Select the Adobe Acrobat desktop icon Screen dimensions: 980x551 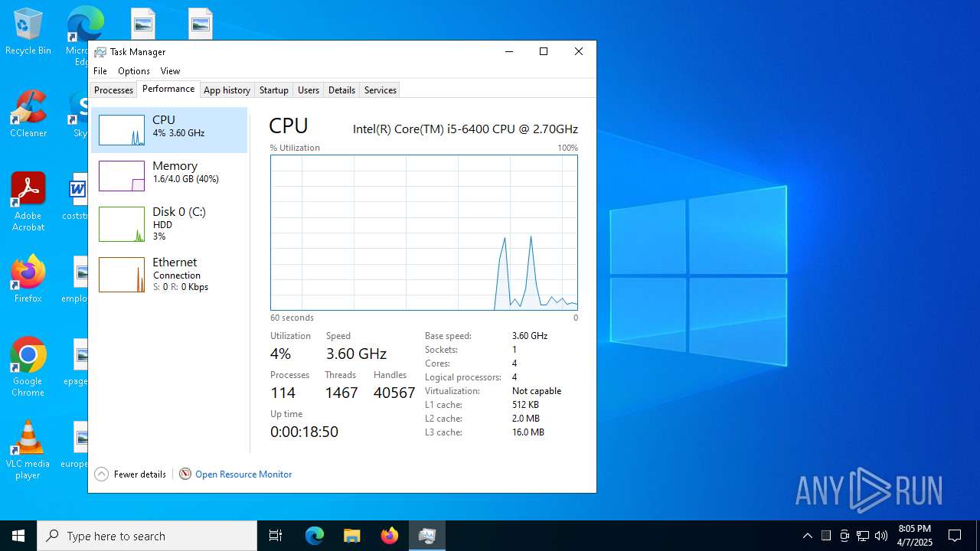[28, 202]
